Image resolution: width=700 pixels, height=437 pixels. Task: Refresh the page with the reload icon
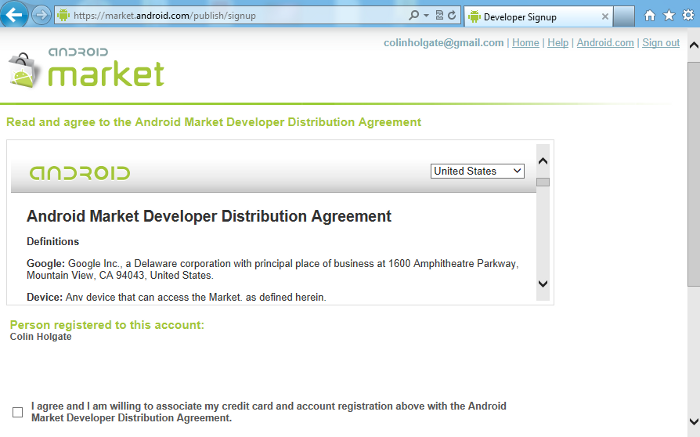452,16
